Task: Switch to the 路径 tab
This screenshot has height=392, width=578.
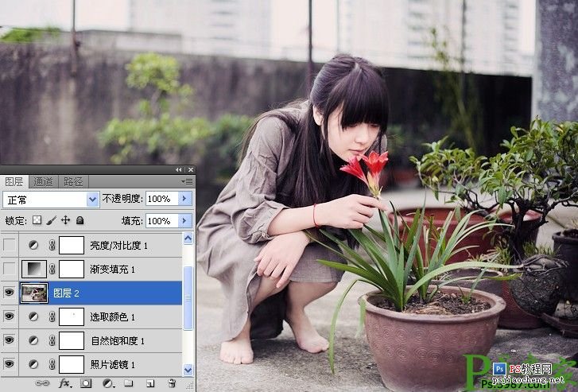Action: click(x=73, y=181)
